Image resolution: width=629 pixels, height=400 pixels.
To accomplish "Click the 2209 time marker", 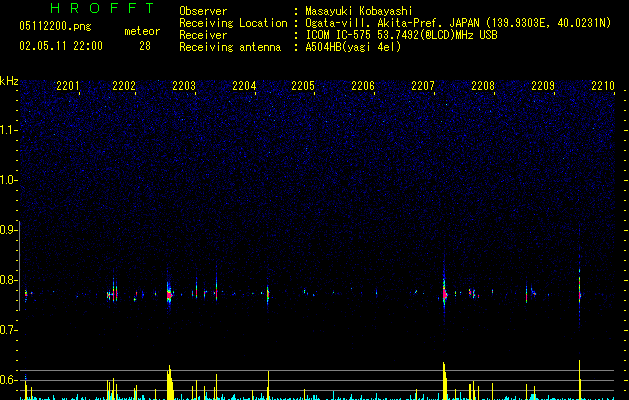I will [x=543, y=86].
